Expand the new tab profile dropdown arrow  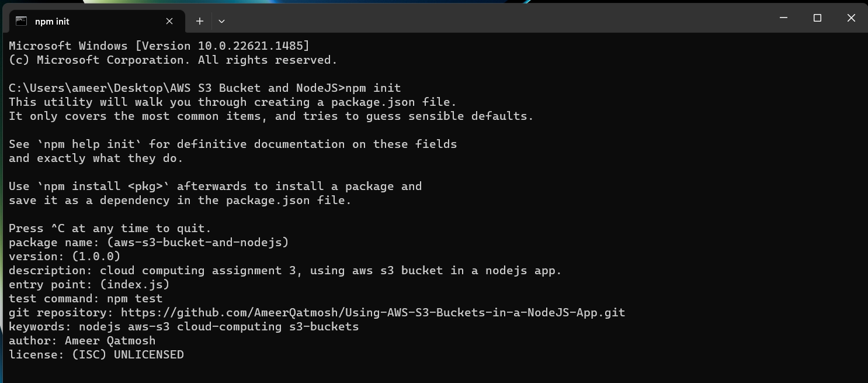(221, 21)
